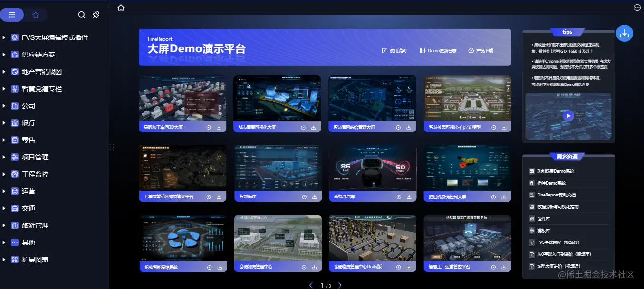Play preview of 晶圆加工车间3D大屏

pyautogui.click(x=209, y=128)
